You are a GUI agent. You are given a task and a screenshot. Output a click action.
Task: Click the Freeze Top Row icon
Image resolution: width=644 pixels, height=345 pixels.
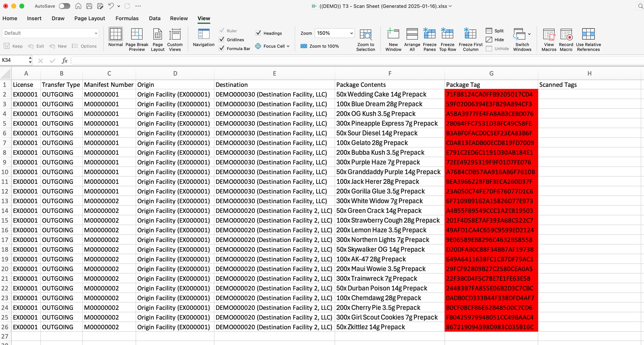(x=447, y=34)
